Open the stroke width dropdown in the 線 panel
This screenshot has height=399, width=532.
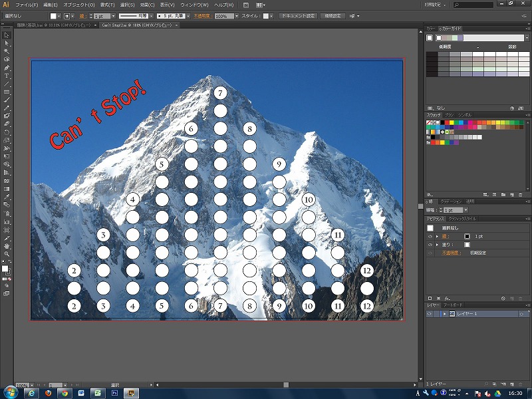point(465,210)
